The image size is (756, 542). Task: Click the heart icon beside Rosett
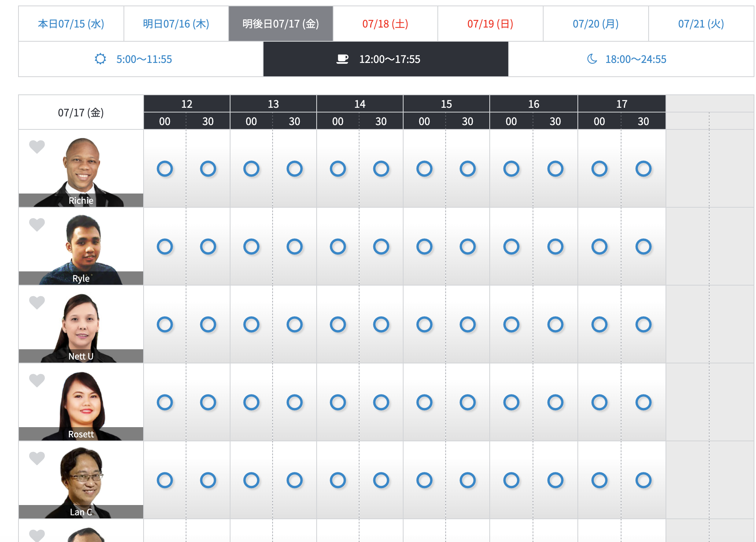pyautogui.click(x=37, y=380)
